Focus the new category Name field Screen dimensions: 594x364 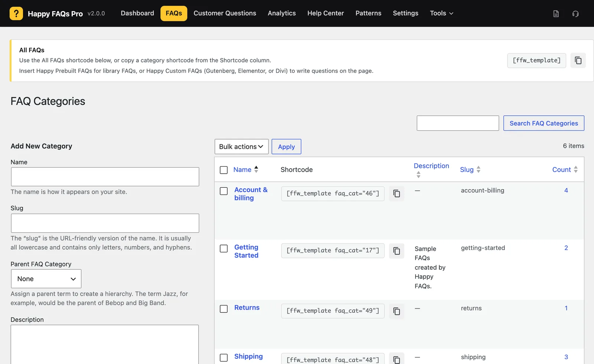click(105, 177)
